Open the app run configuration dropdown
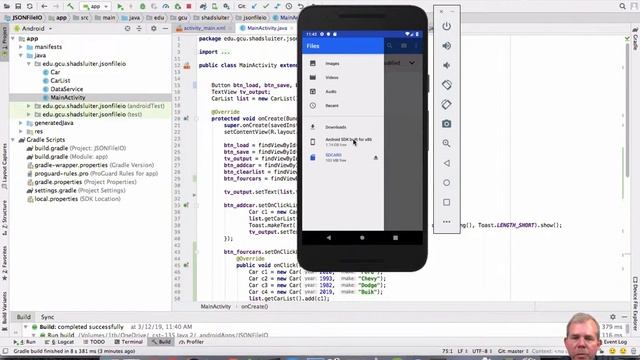 point(96,7)
